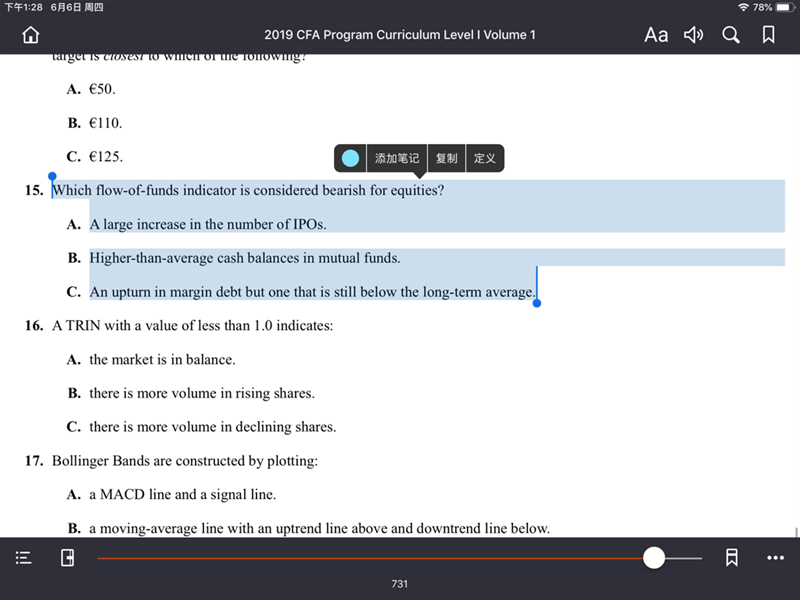
Task: Tap the date 6月6日 周四 in status bar
Action: tap(77, 7)
